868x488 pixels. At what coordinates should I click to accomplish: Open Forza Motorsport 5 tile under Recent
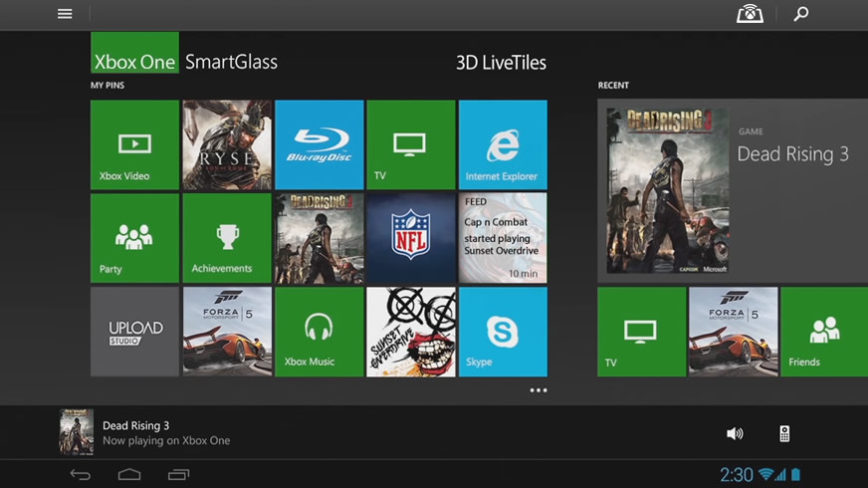[x=733, y=332]
